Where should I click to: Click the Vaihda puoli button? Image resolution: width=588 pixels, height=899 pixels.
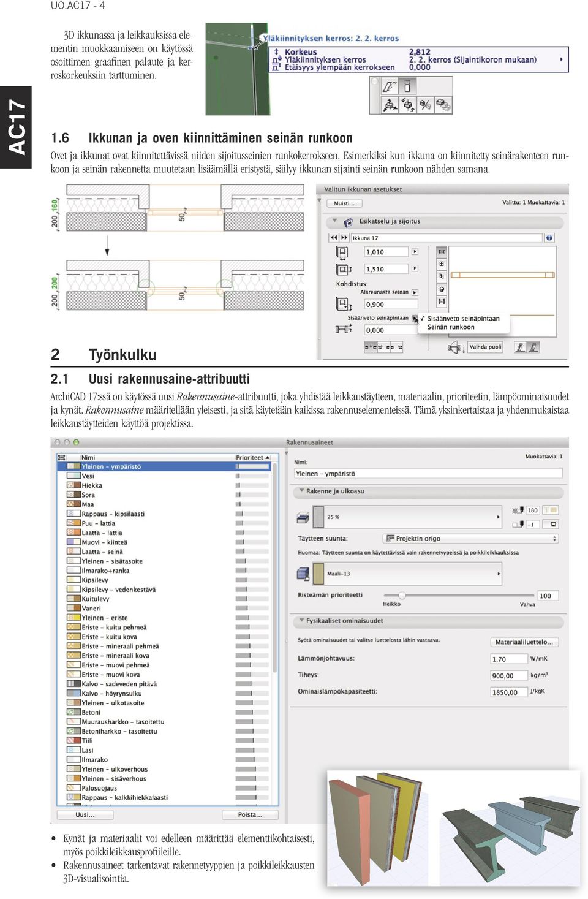point(485,347)
